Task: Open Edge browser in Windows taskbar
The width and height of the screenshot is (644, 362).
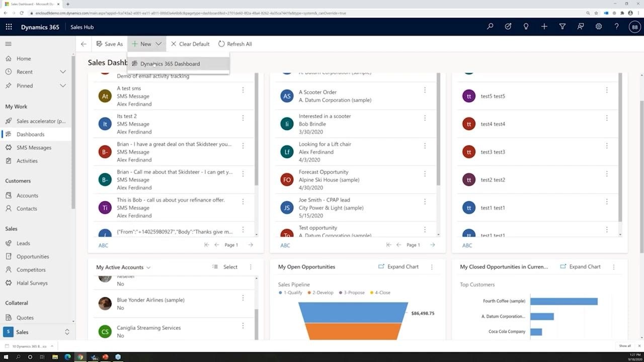Action: click(67, 357)
